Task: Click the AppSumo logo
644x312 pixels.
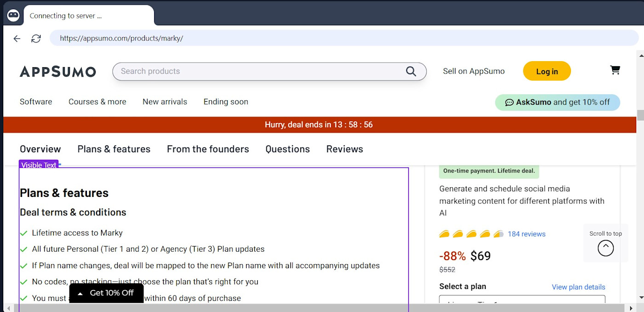Action: 58,71
